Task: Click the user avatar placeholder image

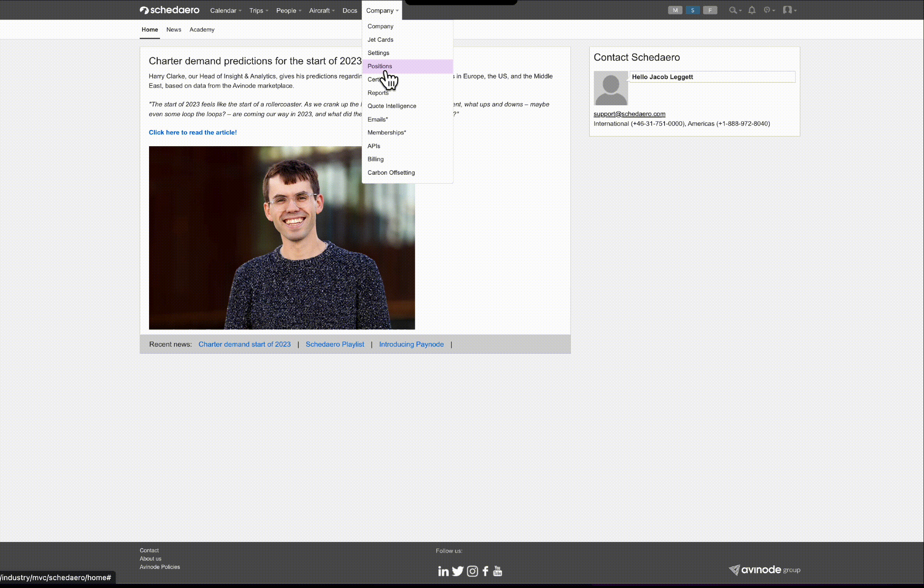Action: tap(611, 88)
